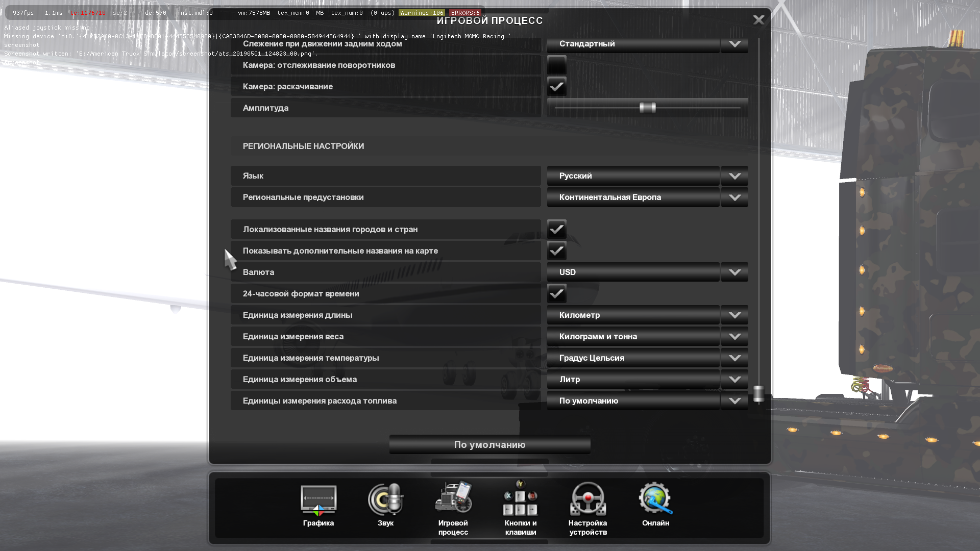
Task: Click the 937fps readout in debug bar
Action: click(23, 13)
